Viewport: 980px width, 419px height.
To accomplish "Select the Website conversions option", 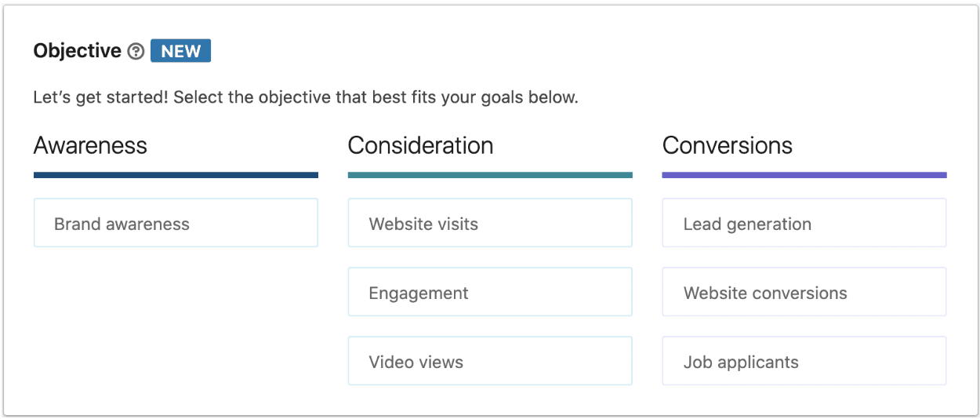I will click(x=804, y=292).
